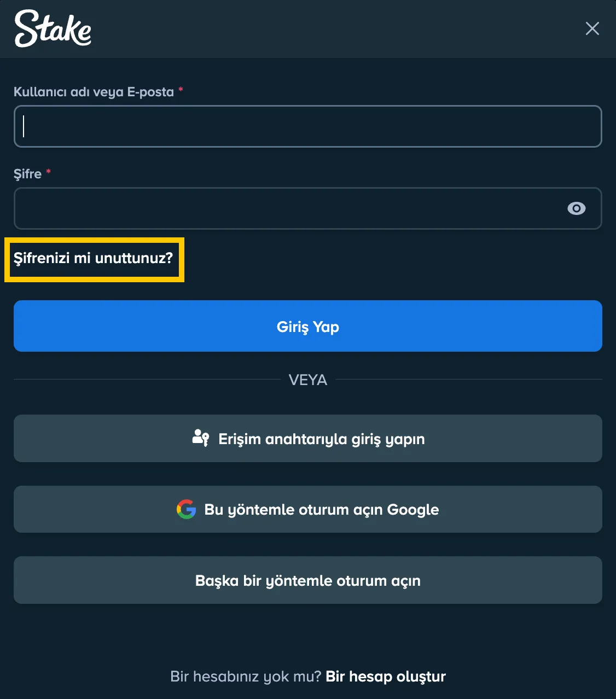Screen dimensions: 616x699
Task: Click the Google "G" icon
Action: click(x=186, y=509)
